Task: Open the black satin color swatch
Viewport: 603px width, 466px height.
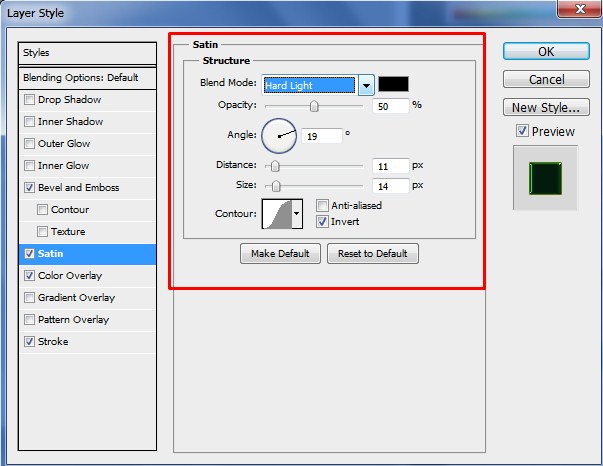Action: 393,84
